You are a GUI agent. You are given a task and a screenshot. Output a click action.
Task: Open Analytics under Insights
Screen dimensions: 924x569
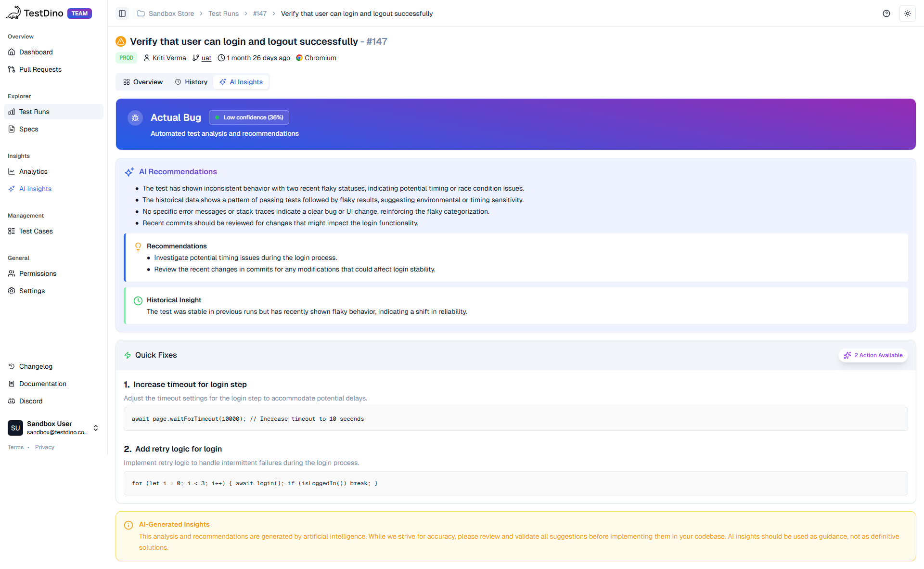pyautogui.click(x=33, y=171)
